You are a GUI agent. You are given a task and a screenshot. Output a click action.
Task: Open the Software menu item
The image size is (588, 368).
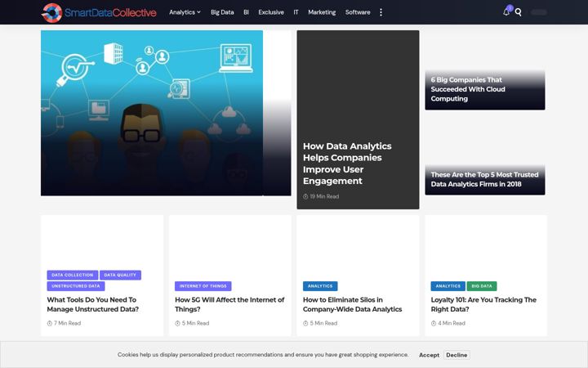point(358,12)
